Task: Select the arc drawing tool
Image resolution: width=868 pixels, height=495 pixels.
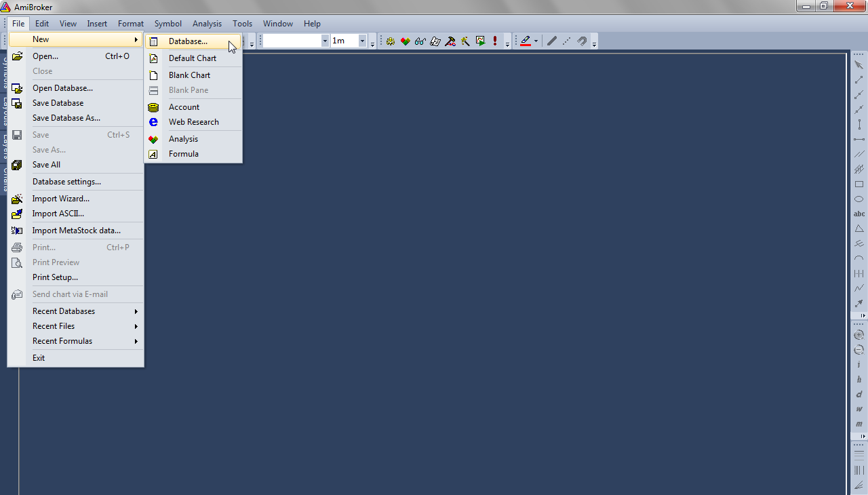Action: pyautogui.click(x=859, y=258)
